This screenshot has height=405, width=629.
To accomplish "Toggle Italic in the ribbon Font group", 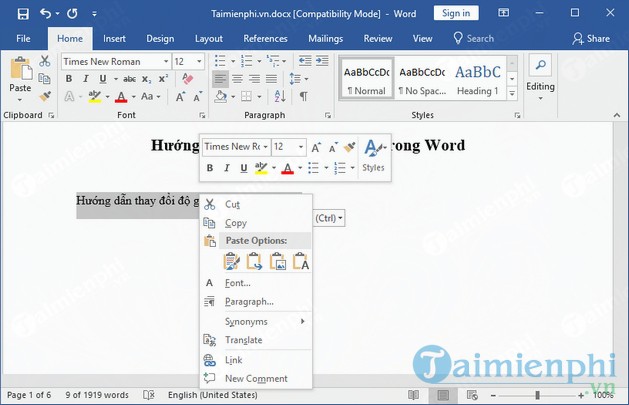I will (85, 79).
